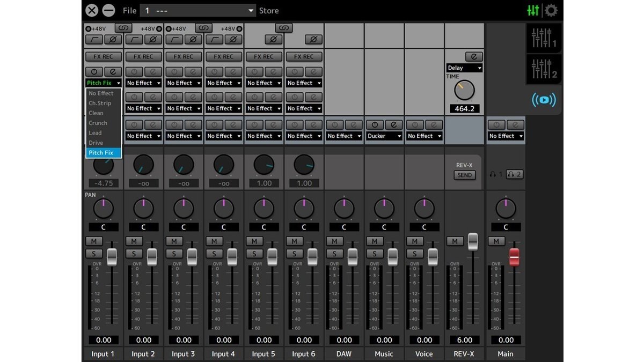Choose Ch.Strip from the effect list
Screen dimensions: 644x362
[104, 103]
